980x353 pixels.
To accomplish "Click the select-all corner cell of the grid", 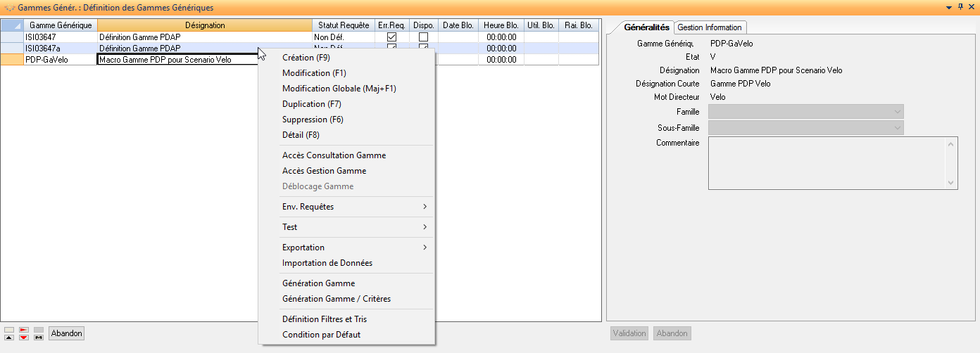I will (11, 25).
